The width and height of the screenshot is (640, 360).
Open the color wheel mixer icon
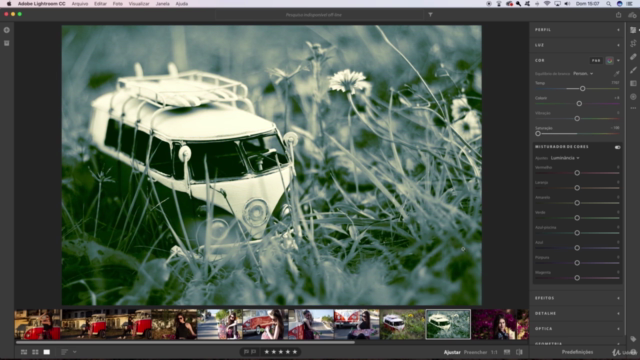[609, 60]
